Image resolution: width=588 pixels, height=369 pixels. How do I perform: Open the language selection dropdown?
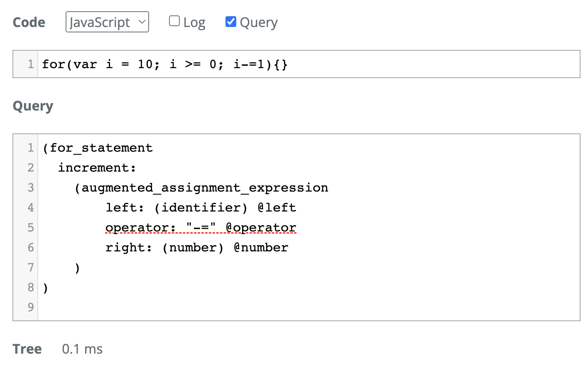(107, 22)
